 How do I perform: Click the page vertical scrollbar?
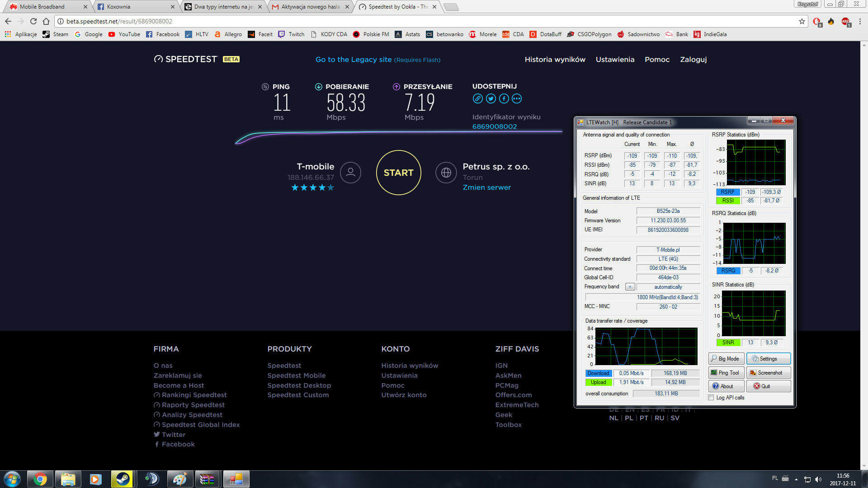click(x=864, y=255)
